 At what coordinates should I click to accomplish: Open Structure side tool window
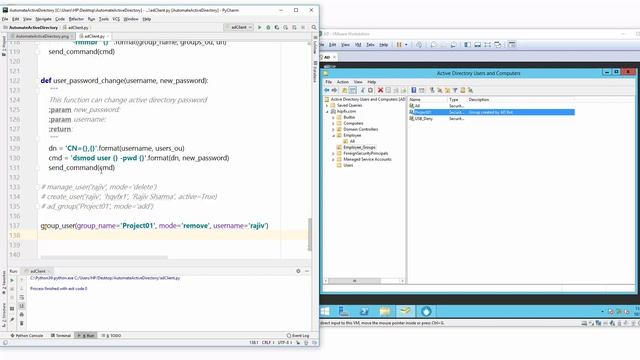coord(4,316)
